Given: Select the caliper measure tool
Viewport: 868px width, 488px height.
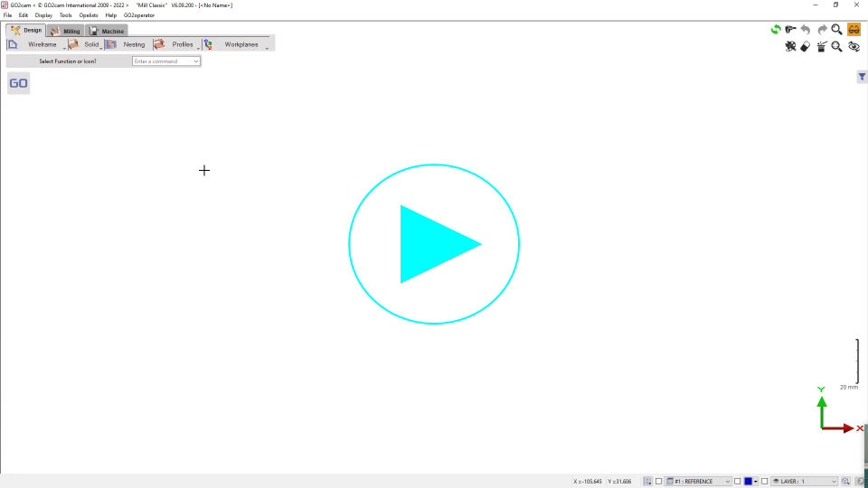Looking at the screenshot, I should 791,30.
